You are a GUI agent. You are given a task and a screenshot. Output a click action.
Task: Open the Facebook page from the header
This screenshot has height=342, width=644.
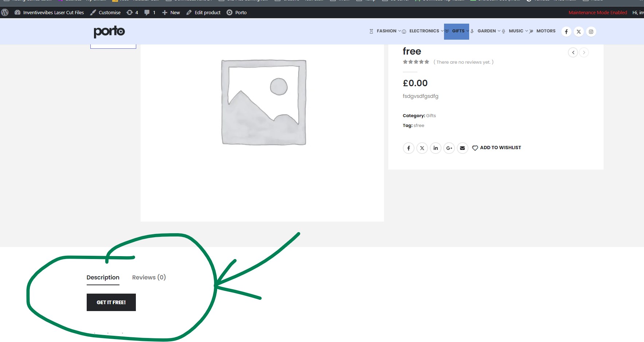pos(566,32)
